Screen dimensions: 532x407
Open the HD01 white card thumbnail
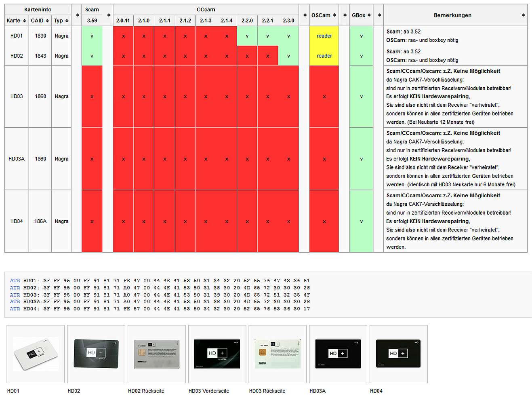pos(36,354)
